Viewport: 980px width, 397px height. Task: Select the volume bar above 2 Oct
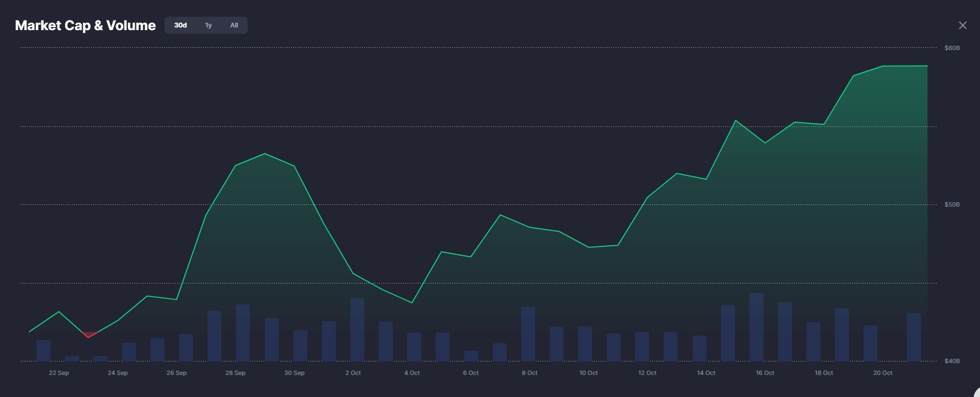point(357,330)
